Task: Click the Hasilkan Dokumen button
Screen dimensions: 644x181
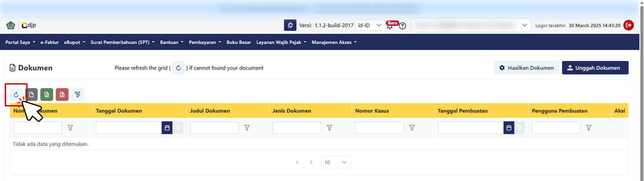Action: tap(526, 68)
